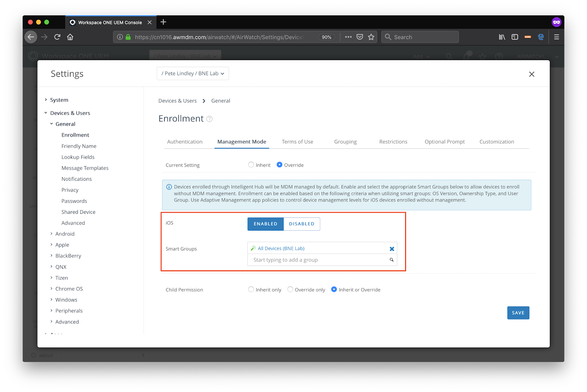Screen dimensions: 587x392
Task: Expand the Tizen settings node
Action: pyautogui.click(x=51, y=278)
